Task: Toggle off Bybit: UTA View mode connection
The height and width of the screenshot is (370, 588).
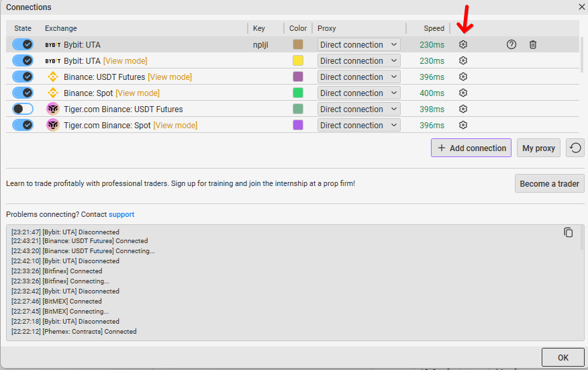Action: coord(23,61)
